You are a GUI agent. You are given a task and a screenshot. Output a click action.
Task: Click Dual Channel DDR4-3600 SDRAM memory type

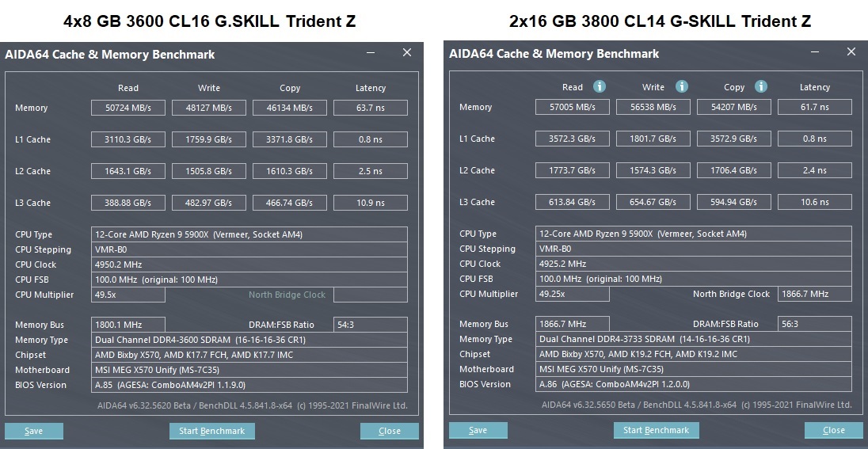tap(249, 340)
